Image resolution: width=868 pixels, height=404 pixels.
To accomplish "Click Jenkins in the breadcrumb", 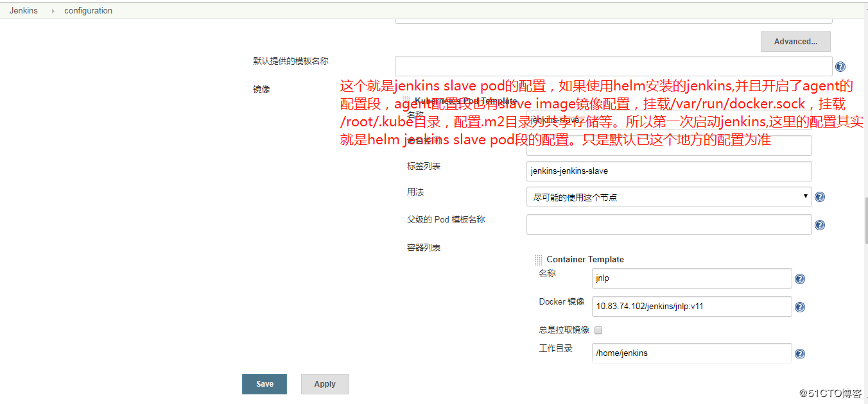I will coord(24,10).
